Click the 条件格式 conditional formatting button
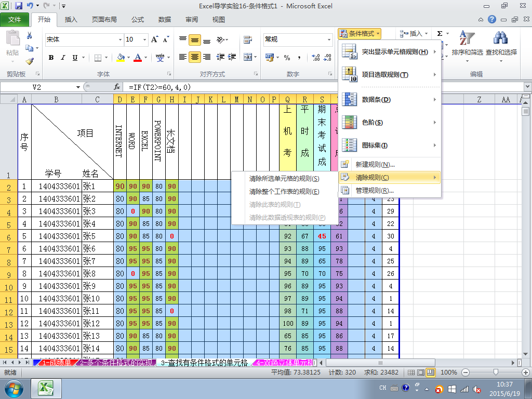 pos(360,34)
